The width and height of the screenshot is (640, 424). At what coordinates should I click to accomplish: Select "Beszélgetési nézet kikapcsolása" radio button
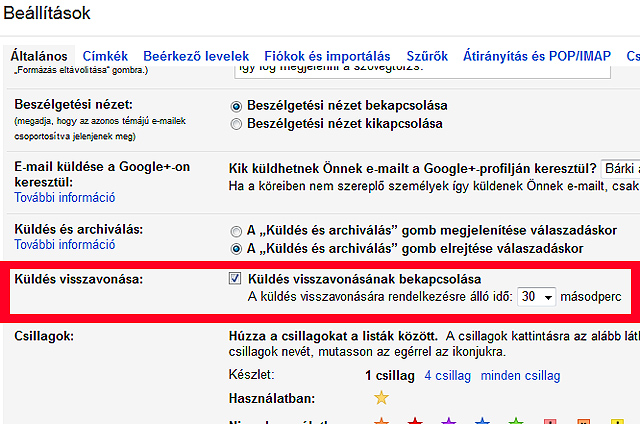click(236, 124)
